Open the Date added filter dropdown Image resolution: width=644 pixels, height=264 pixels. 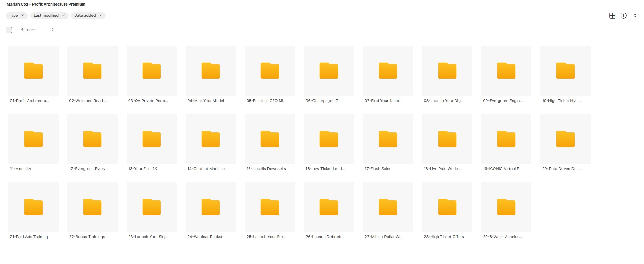pyautogui.click(x=88, y=15)
